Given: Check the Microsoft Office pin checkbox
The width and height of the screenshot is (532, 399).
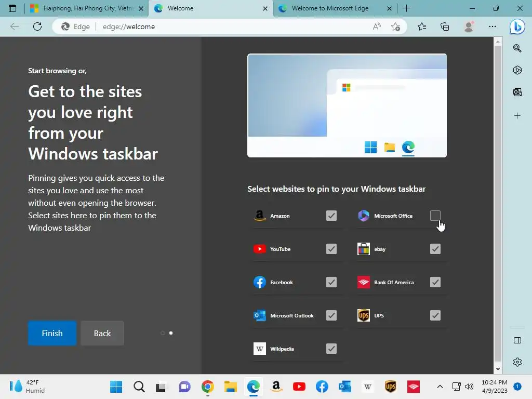Looking at the screenshot, I should (435, 216).
